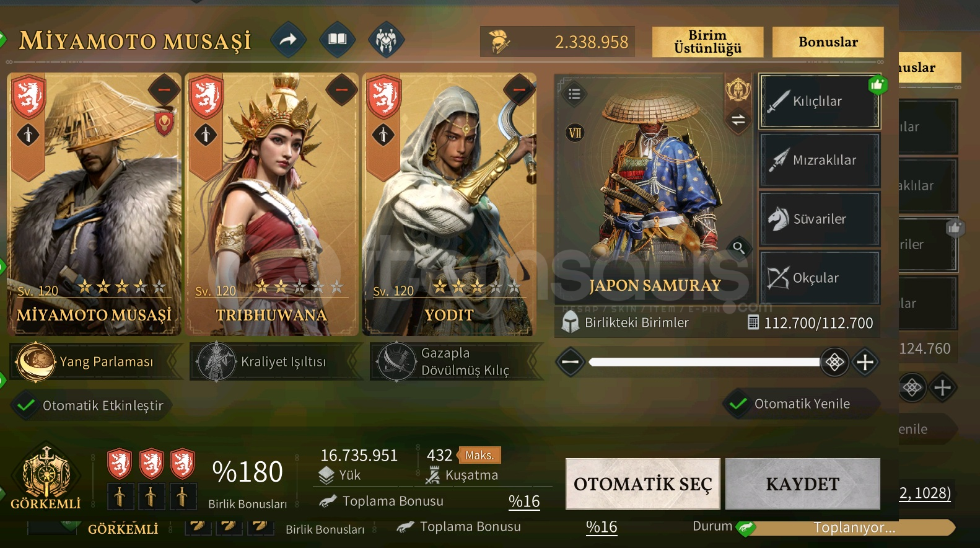
Task: Open the Bonuslar panel
Action: coord(828,42)
